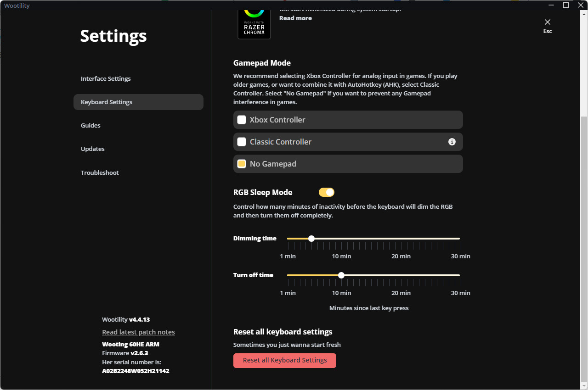
Task: Select the No Gamepad option
Action: [242, 164]
